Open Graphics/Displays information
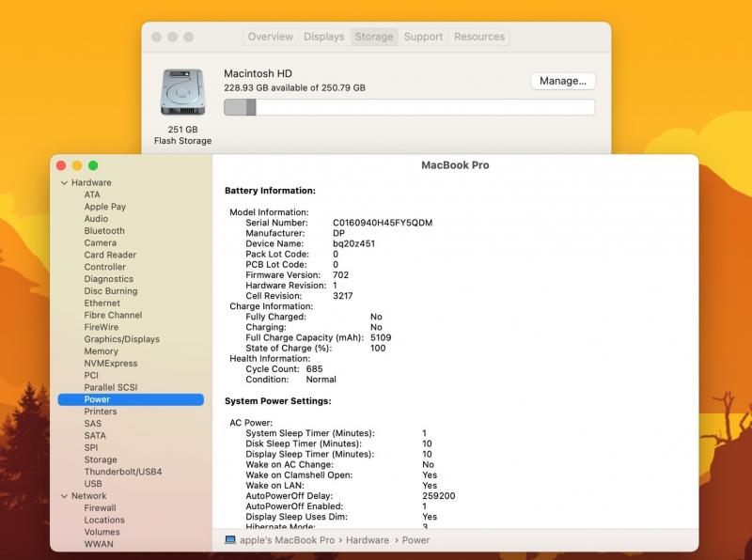Image resolution: width=752 pixels, height=560 pixels. 122,339
